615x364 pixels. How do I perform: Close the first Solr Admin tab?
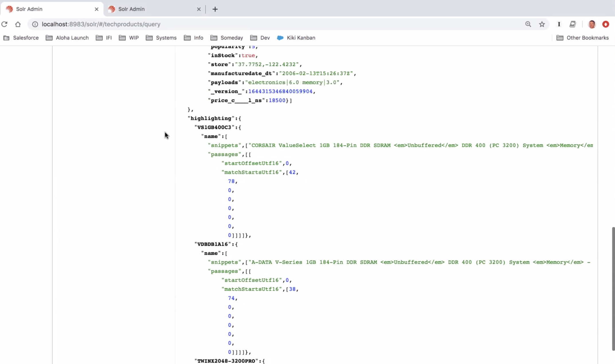click(97, 9)
